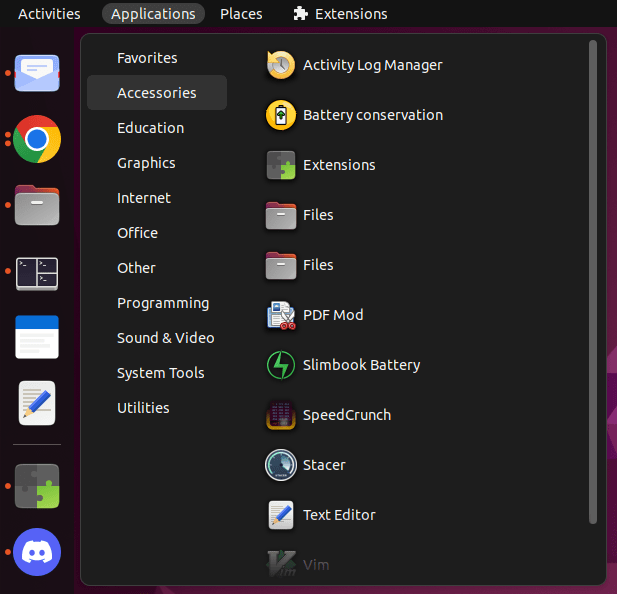Click Activities in the top bar
617x594 pixels.
point(49,14)
